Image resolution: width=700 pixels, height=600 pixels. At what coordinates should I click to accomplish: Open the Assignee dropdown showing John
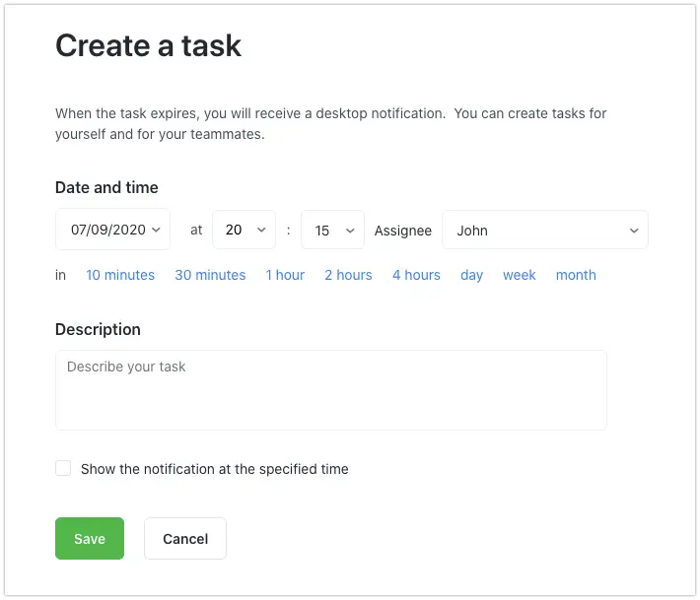coord(544,230)
